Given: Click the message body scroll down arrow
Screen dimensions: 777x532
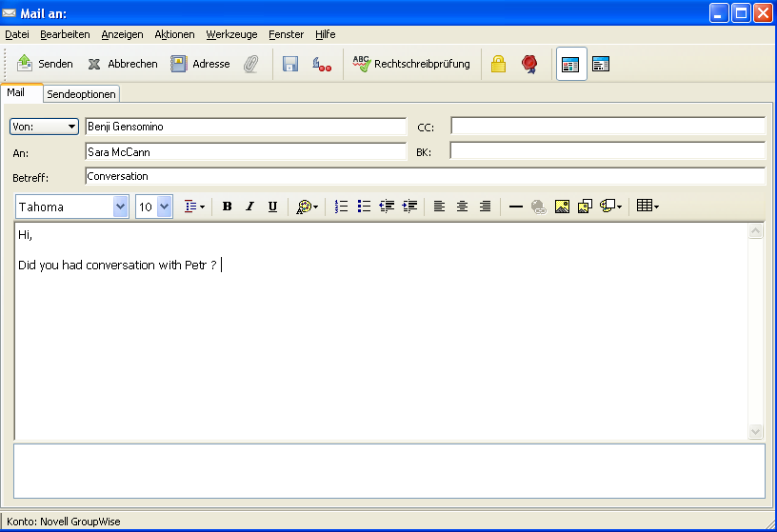Looking at the screenshot, I should [755, 431].
